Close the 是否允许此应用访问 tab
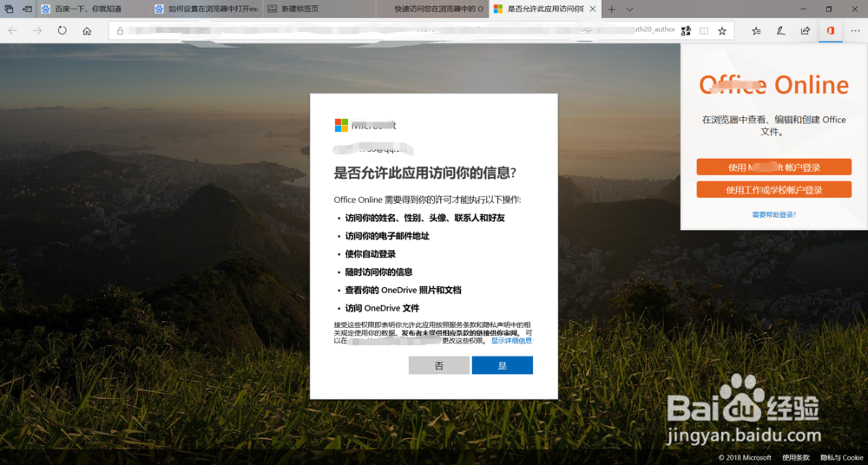 point(593,9)
